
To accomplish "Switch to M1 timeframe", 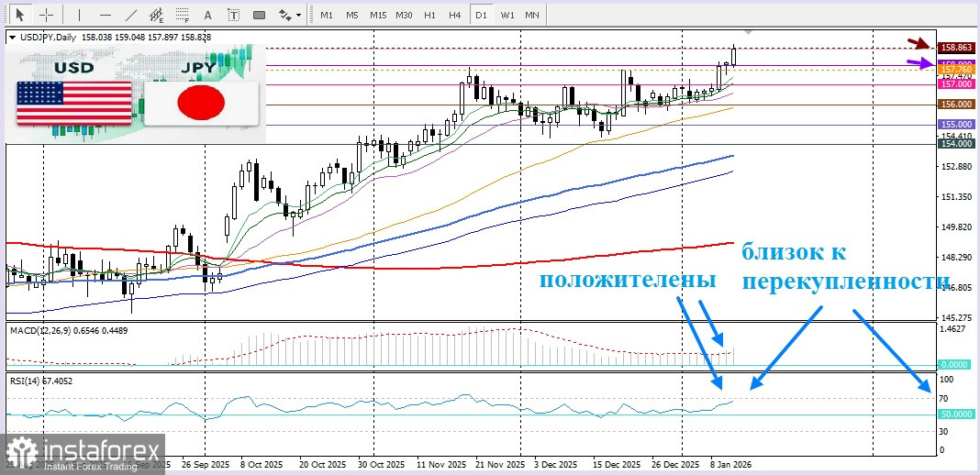I will click(327, 15).
